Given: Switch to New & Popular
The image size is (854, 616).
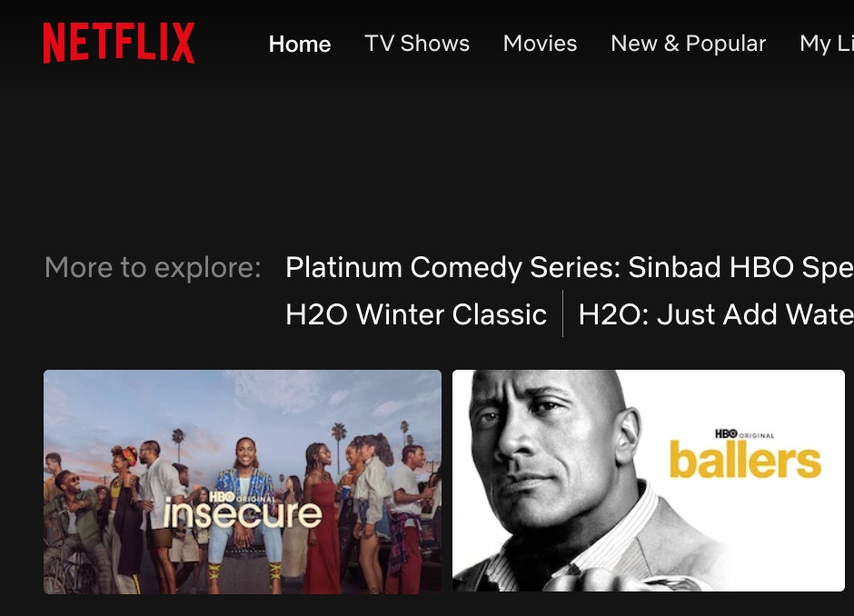Looking at the screenshot, I should tap(688, 44).
